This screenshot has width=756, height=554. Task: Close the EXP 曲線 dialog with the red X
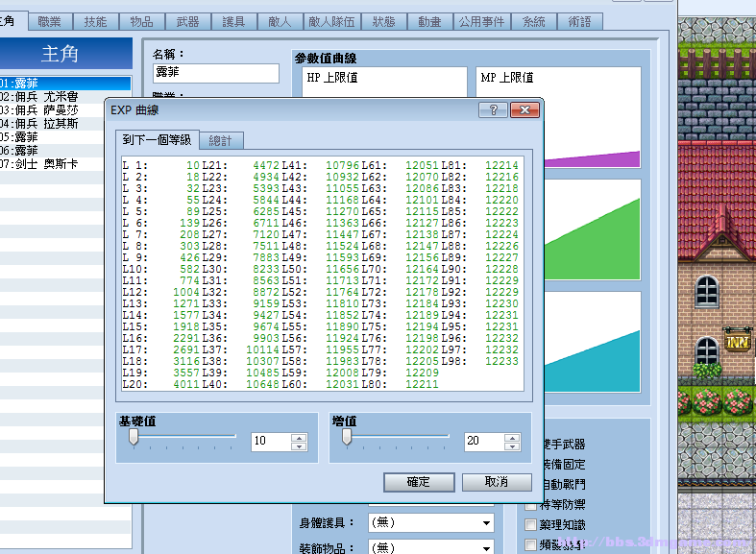click(x=524, y=109)
